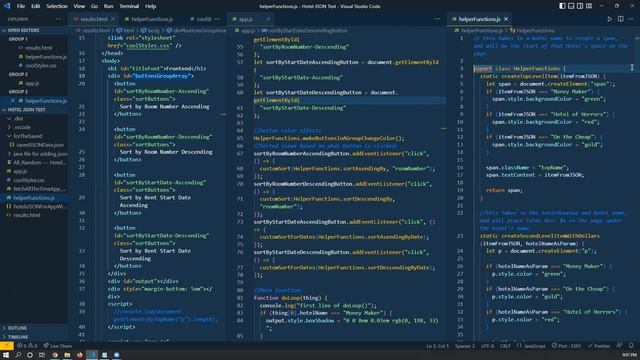Open the Edit menu

pos(36,6)
